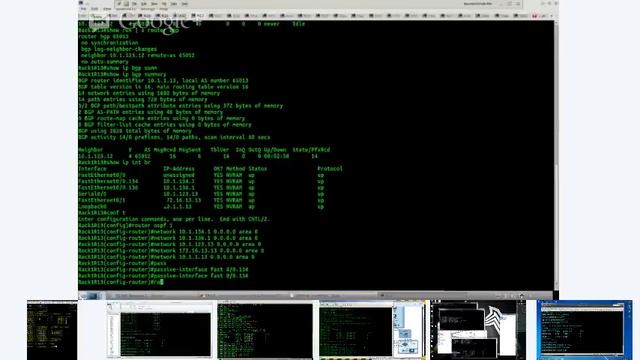Image resolution: width=640 pixels, height=360 pixels.
Task: Click the terminal window's vertical scrollbar
Action: pos(556,155)
